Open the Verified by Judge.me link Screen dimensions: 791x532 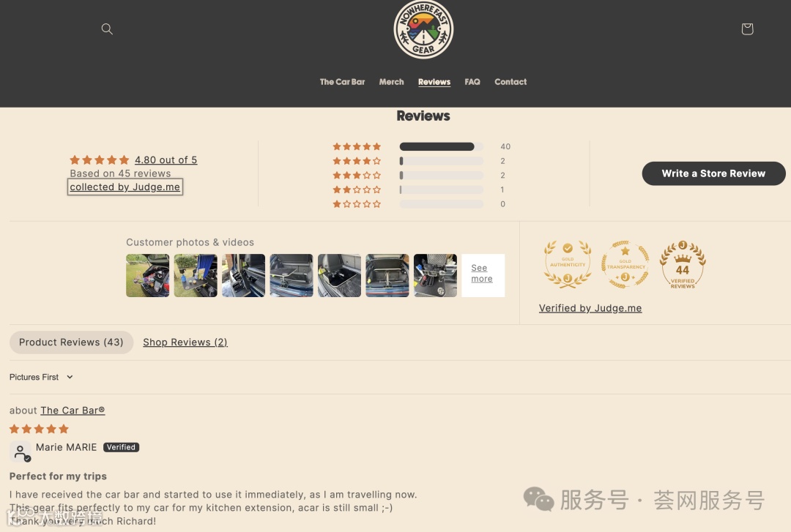click(x=590, y=308)
